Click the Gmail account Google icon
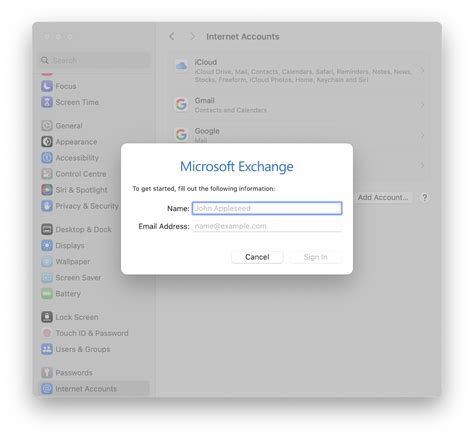474x439 pixels. [x=181, y=104]
